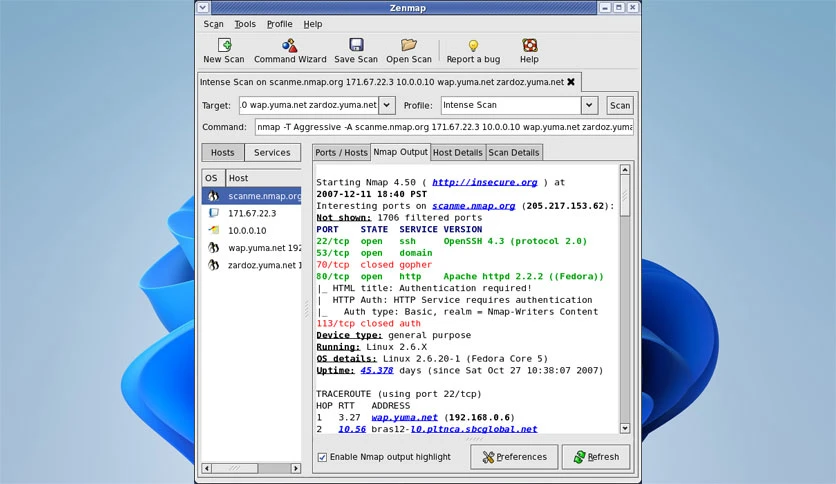This screenshot has width=836, height=484.
Task: Click the Refresh button
Action: (x=596, y=457)
